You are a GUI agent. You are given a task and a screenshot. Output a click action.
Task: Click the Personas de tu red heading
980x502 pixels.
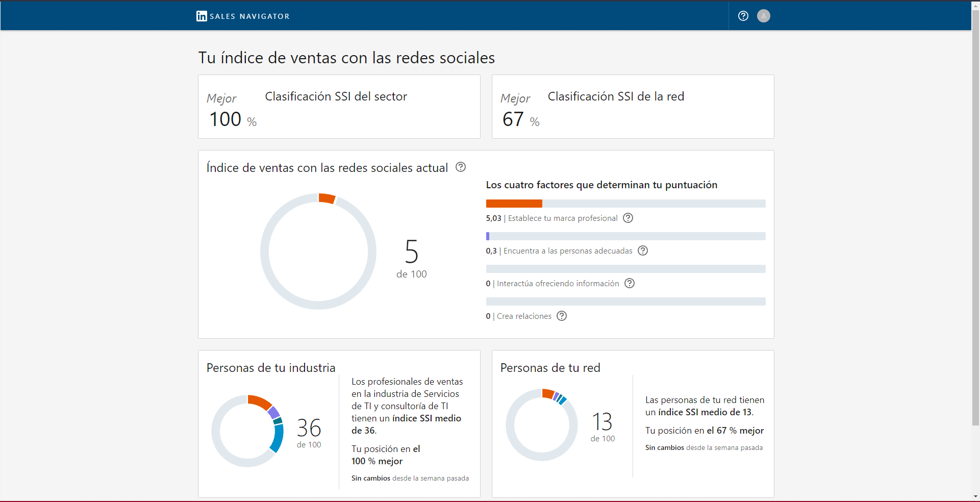coord(550,368)
